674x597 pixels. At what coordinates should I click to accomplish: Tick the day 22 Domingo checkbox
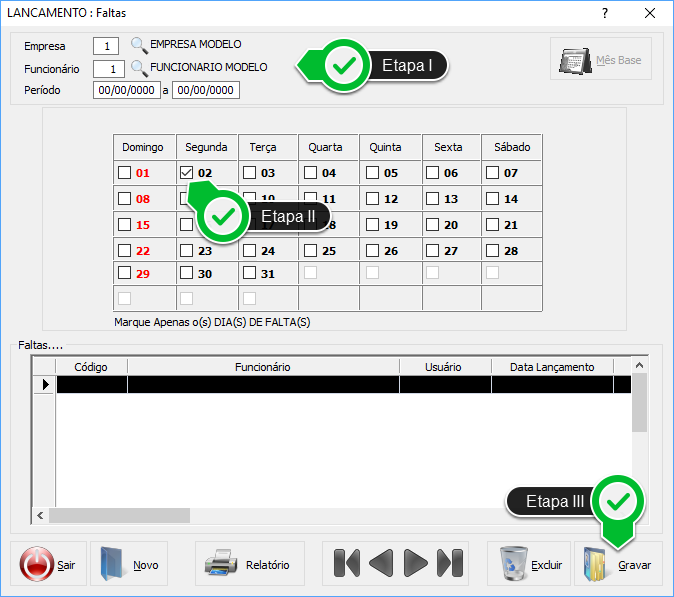point(124,250)
